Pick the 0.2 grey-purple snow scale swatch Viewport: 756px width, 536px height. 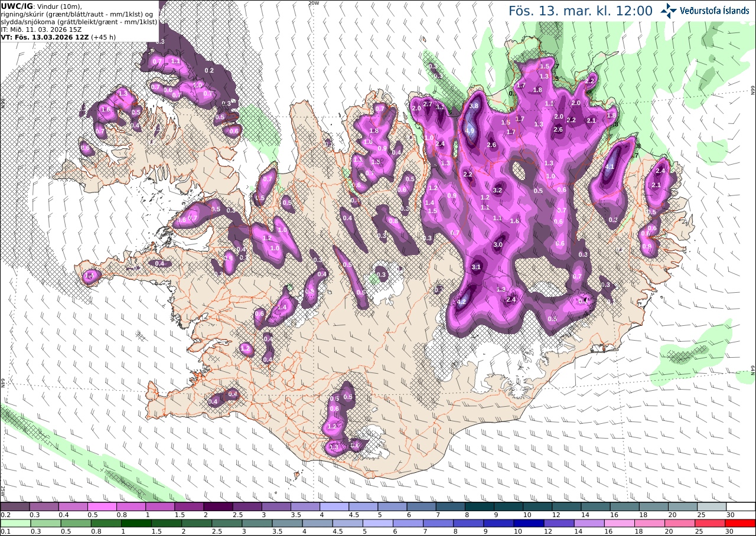(x=15, y=506)
